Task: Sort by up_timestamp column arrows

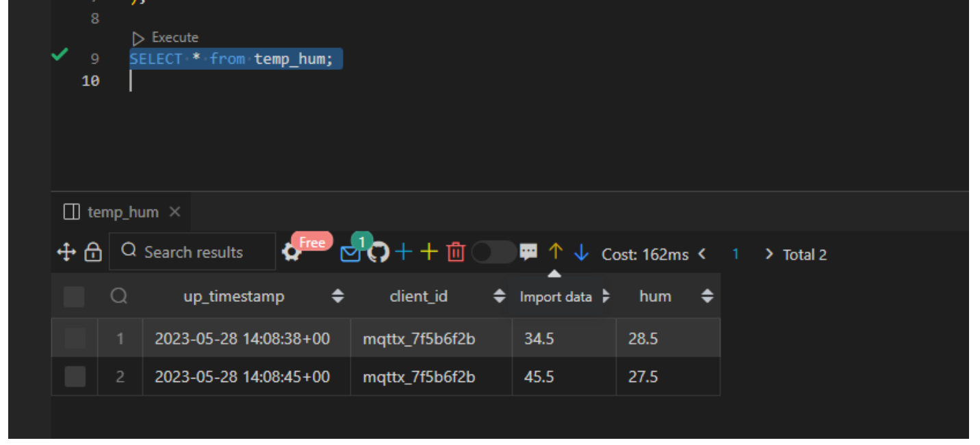Action: (337, 296)
